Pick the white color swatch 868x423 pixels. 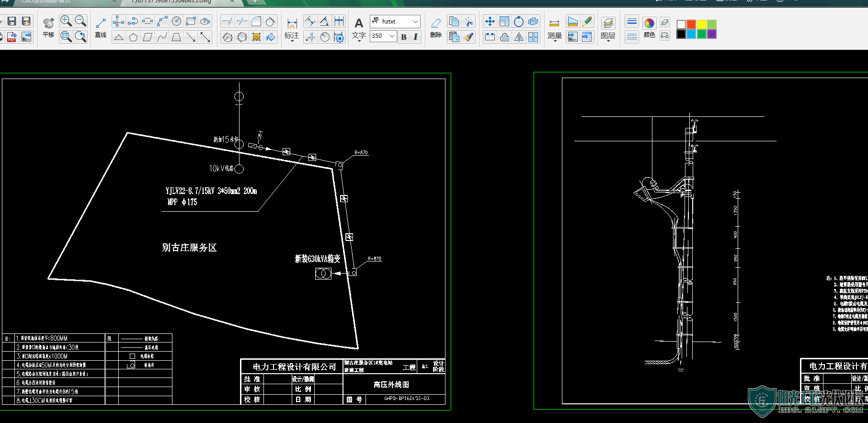[x=681, y=24]
